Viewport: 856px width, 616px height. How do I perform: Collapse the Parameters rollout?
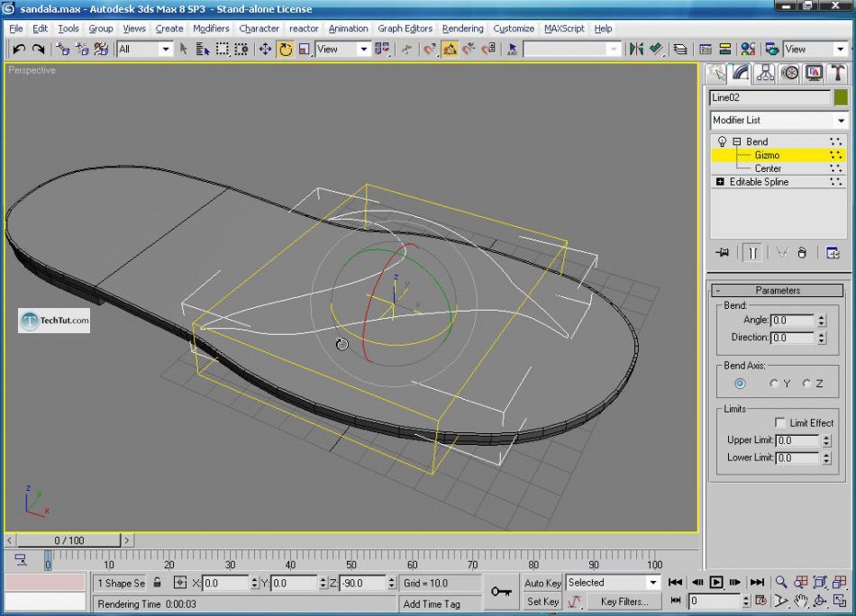(778, 290)
